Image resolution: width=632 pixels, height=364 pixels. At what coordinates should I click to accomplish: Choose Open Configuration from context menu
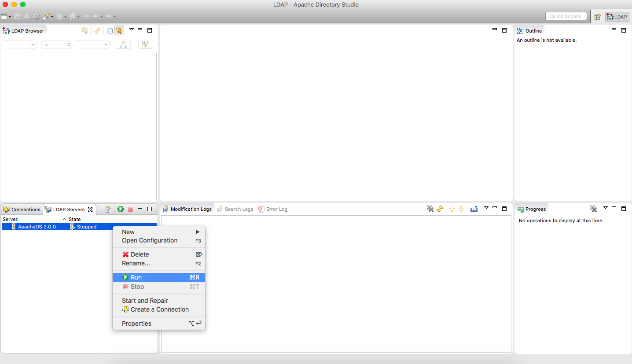click(159, 240)
